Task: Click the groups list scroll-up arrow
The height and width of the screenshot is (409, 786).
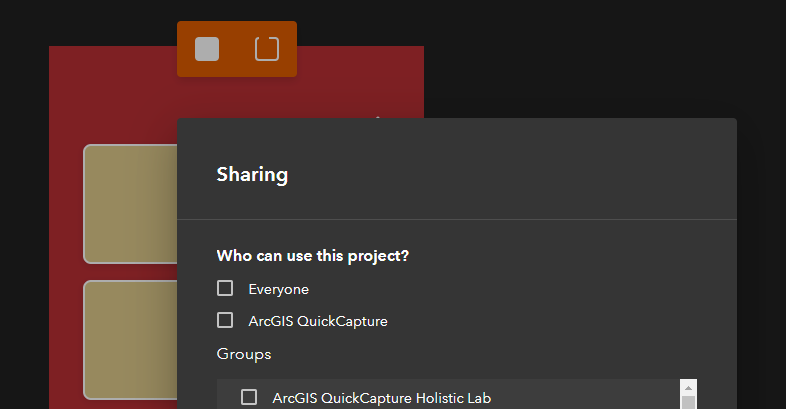Action: pyautogui.click(x=688, y=388)
